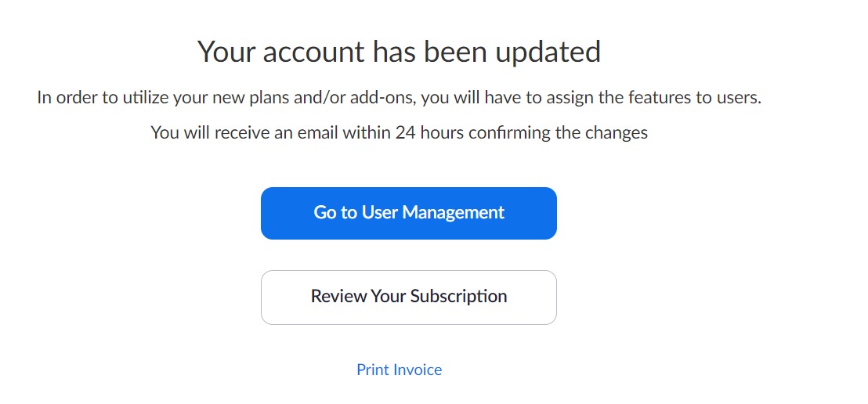This screenshot has width=868, height=404.
Task: Open User Management via the blue button
Action: [x=408, y=213]
